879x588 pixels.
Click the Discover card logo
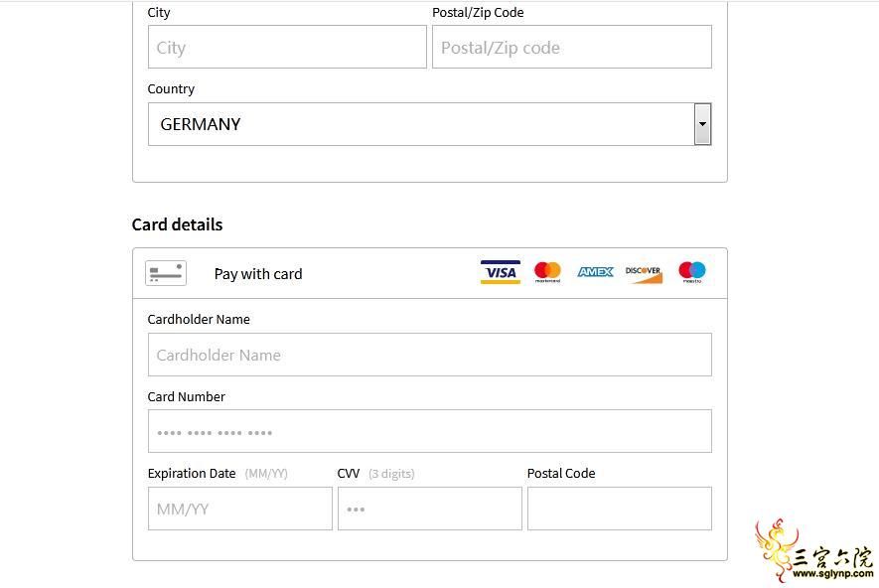[644, 274]
